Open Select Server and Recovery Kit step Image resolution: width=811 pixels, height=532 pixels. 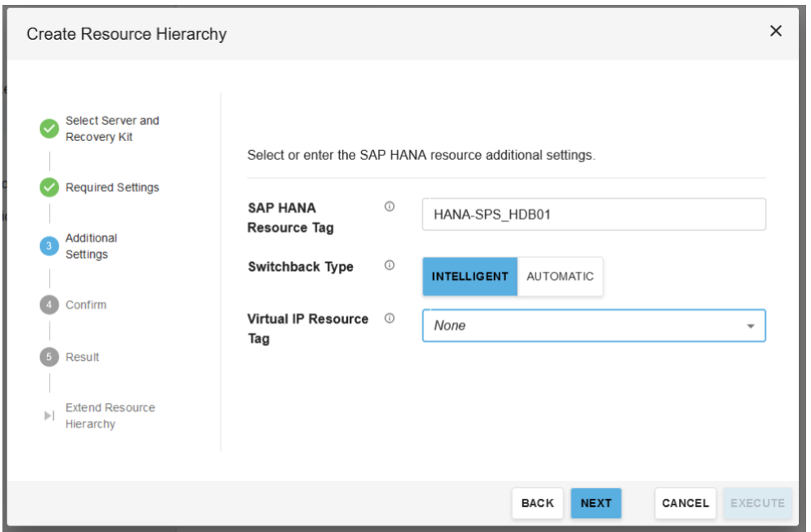pyautogui.click(x=112, y=128)
